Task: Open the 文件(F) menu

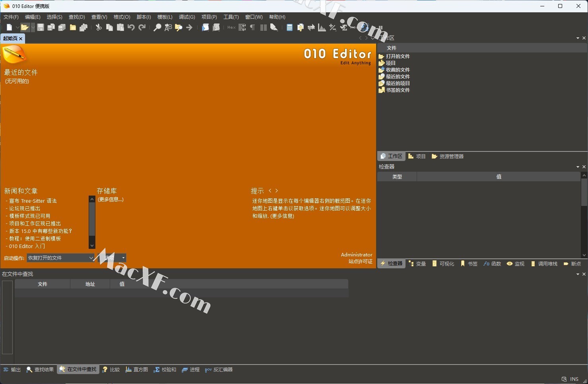Action: [x=11, y=17]
